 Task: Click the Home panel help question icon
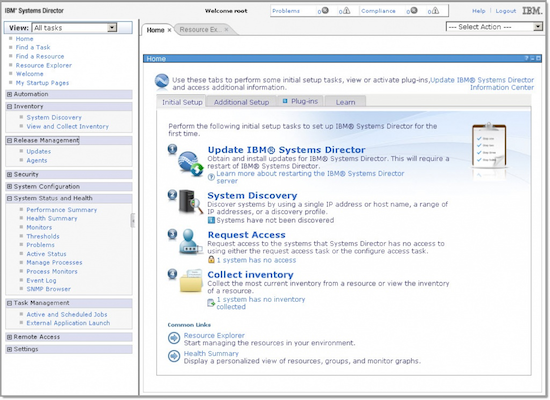(x=526, y=58)
